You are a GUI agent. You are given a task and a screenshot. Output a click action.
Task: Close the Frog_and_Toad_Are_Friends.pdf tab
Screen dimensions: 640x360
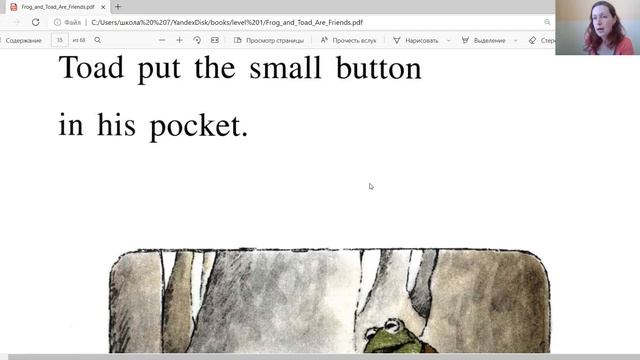tap(103, 7)
